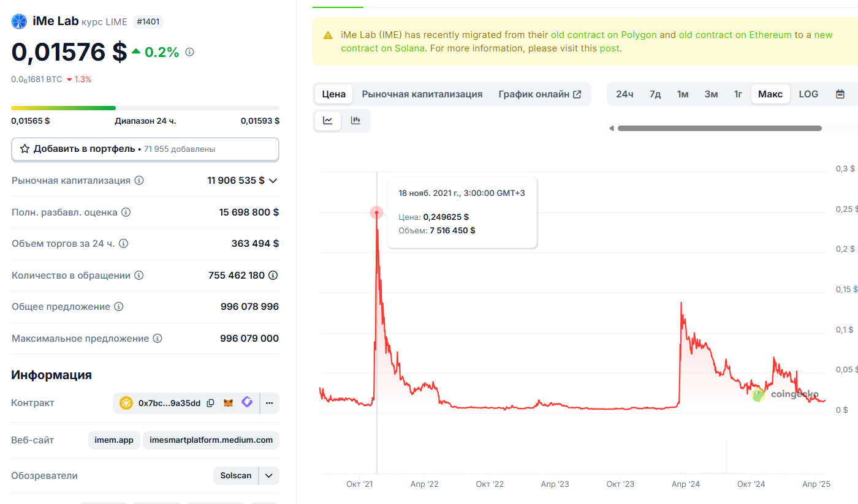
Task: Select Макс time range
Action: click(770, 94)
